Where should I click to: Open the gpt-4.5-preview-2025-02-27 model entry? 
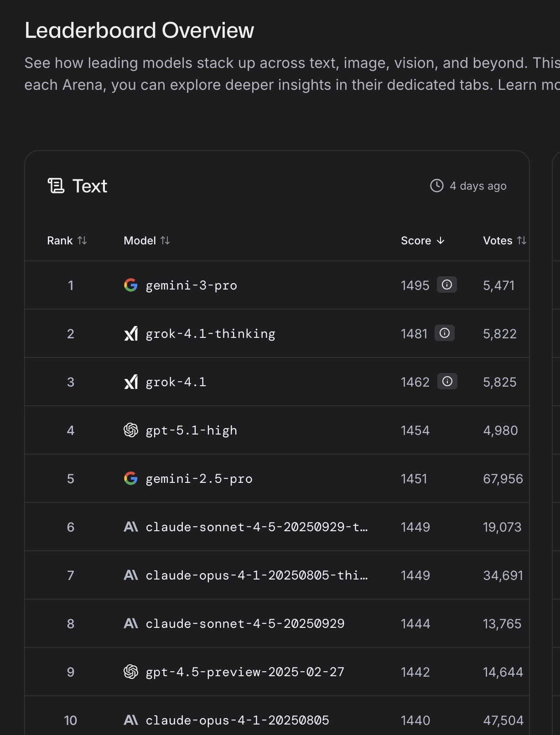244,672
